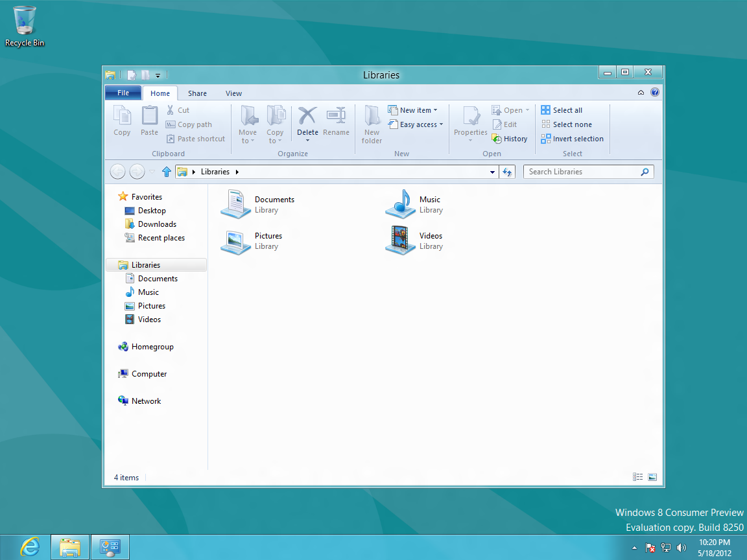Click Select all in ribbon
Screen dimensions: 747x560
(562, 110)
